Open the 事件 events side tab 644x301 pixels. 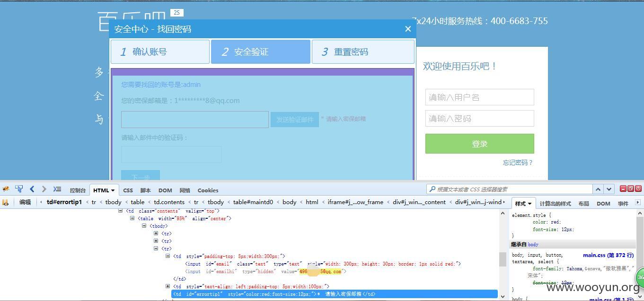623,204
